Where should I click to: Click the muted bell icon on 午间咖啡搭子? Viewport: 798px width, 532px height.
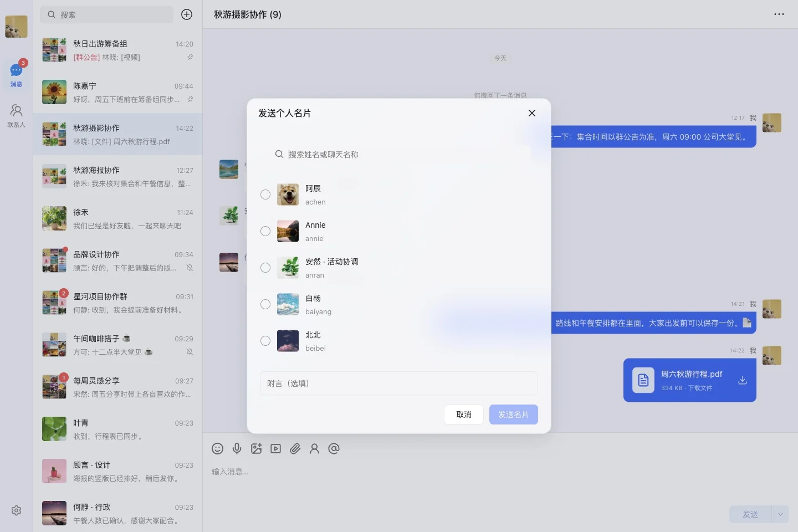coord(190,352)
